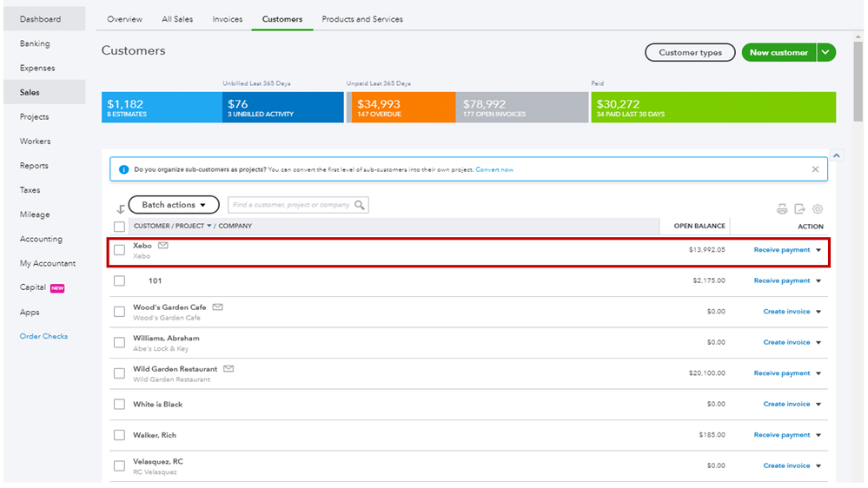Open action dropdown arrow for Velasquez, RC
Image resolution: width=868 pixels, height=488 pixels.
818,466
